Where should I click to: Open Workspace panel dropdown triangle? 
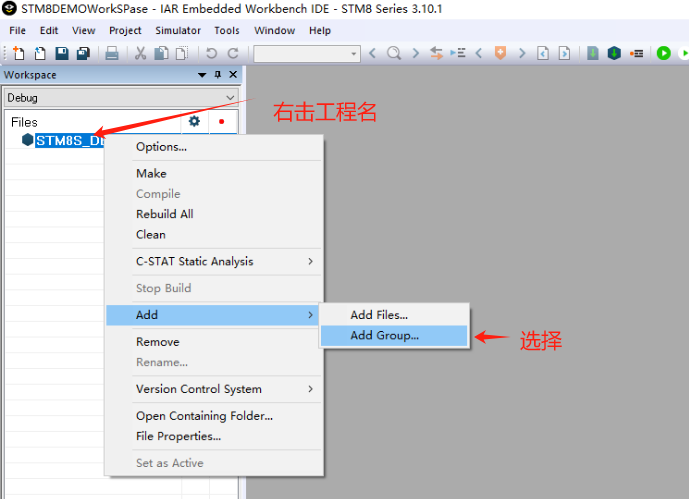point(202,75)
